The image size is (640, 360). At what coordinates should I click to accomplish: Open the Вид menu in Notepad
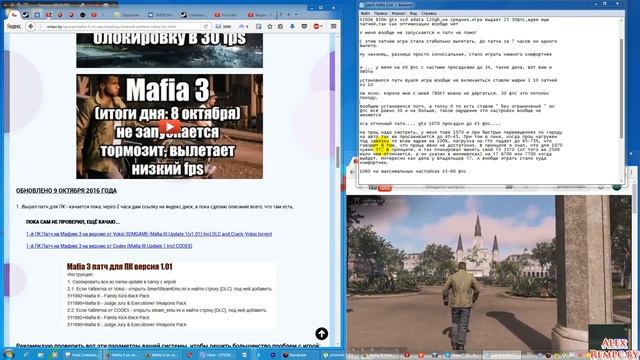413,13
